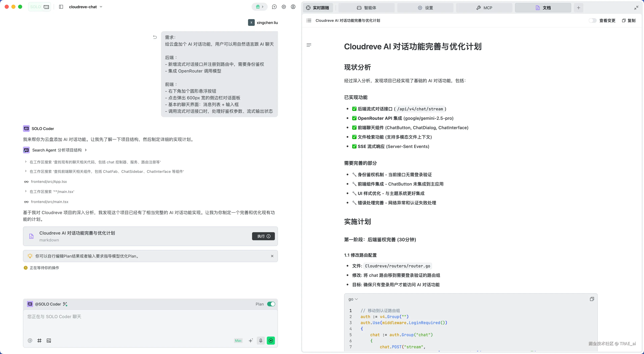Click the microphone voice input icon
644x354 pixels.
click(x=260, y=340)
